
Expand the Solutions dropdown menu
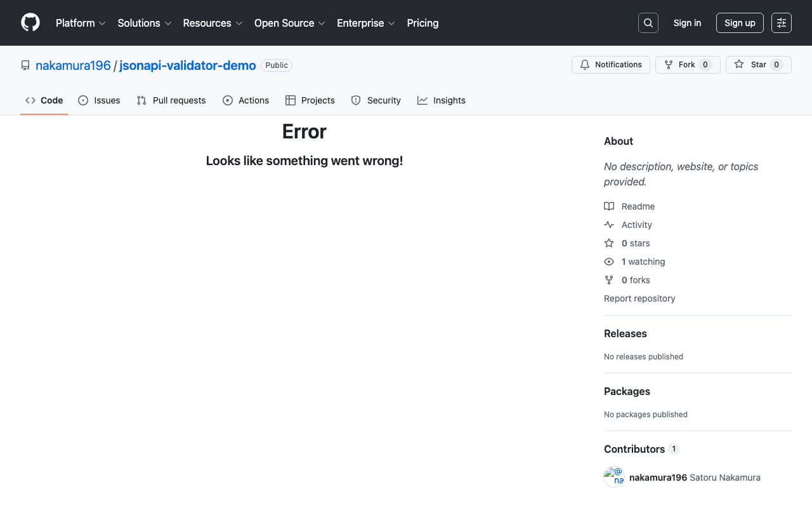coord(145,23)
